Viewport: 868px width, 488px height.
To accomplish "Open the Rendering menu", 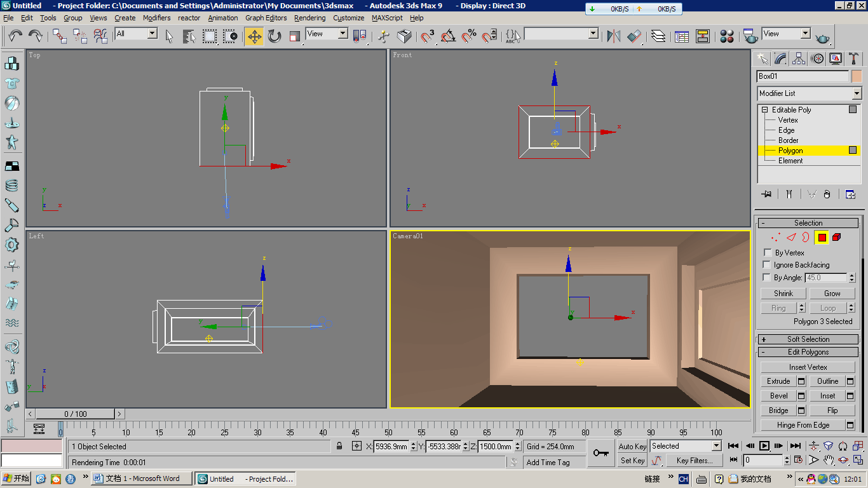I will (310, 18).
